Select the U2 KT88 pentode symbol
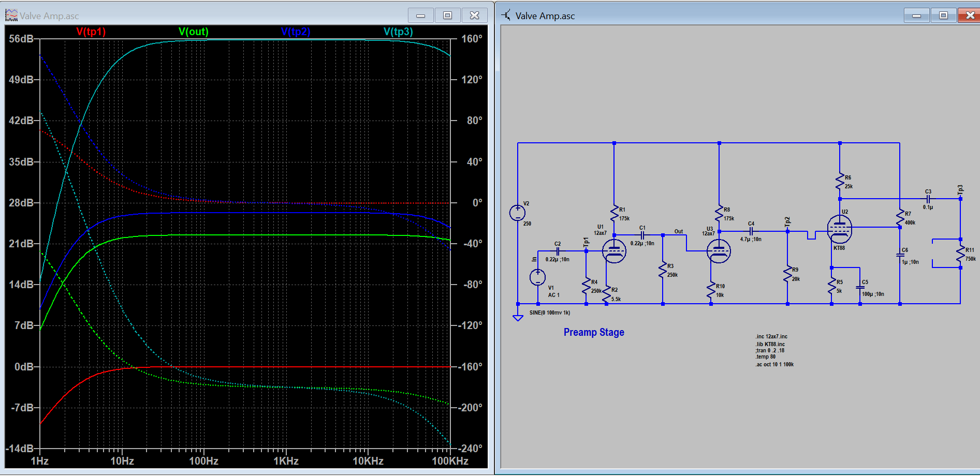This screenshot has width=980, height=476. pos(840,229)
